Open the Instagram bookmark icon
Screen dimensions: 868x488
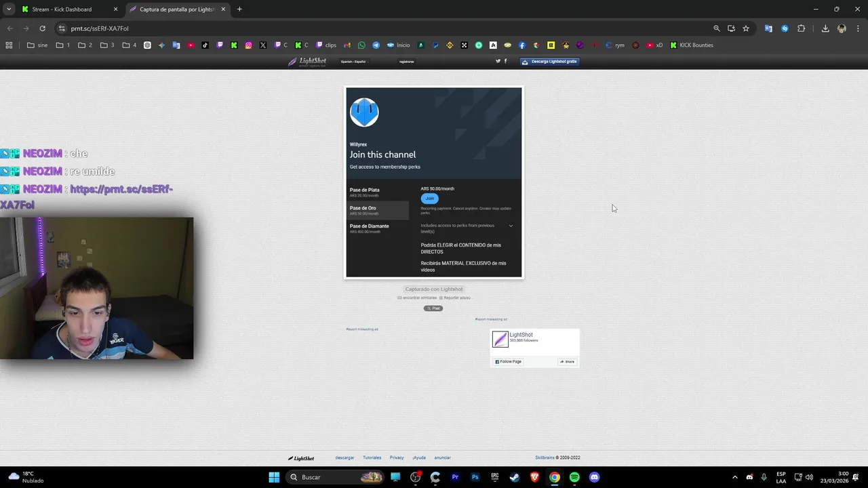pos(249,45)
